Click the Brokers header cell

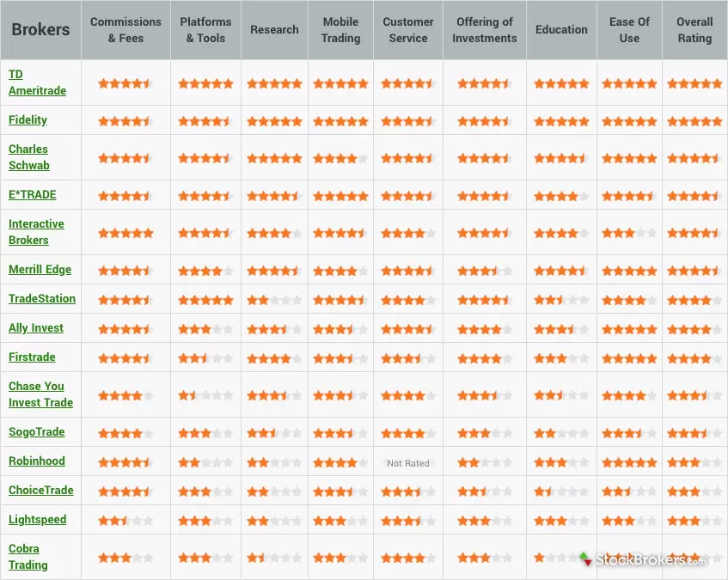(40, 29)
